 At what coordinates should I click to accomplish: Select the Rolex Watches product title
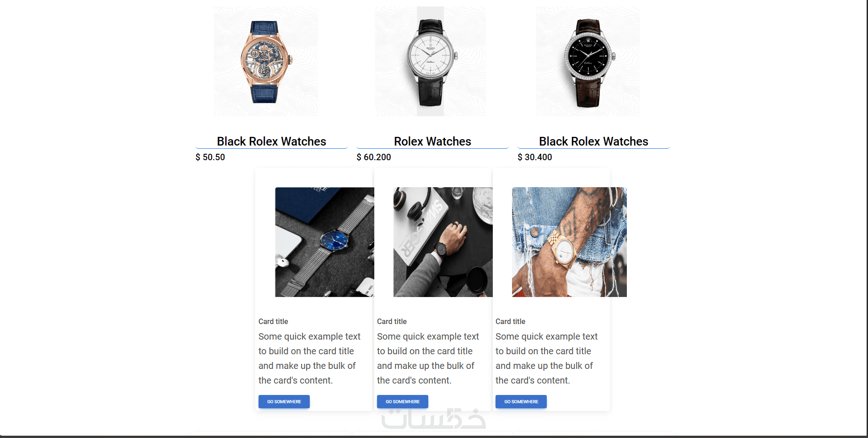coord(432,141)
